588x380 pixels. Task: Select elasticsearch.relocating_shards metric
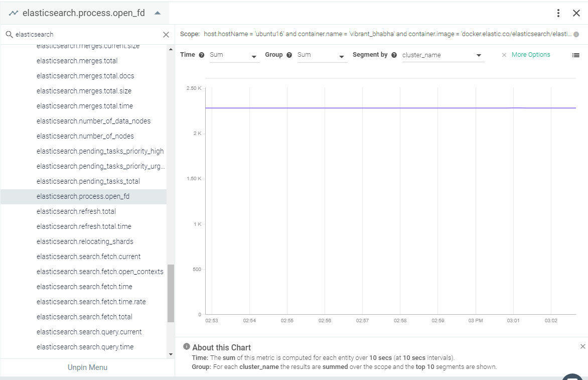[83, 241]
